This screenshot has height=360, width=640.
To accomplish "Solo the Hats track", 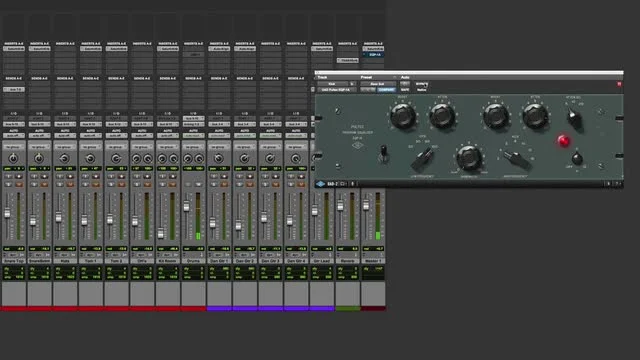I will click(x=61, y=185).
